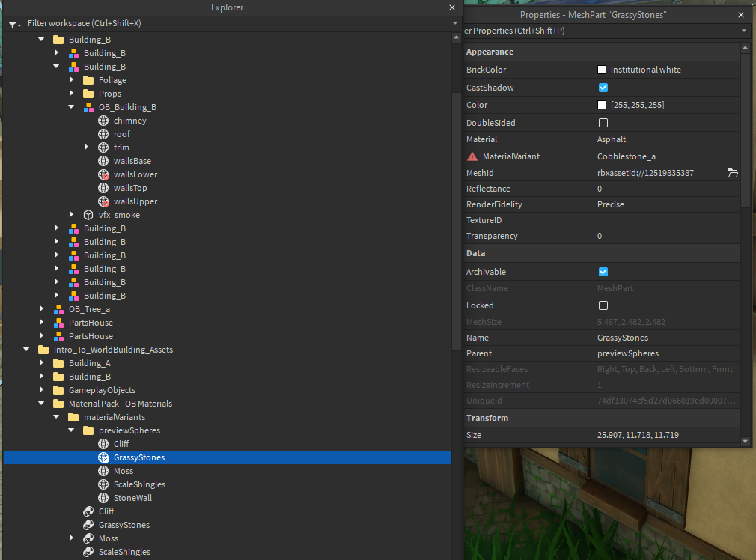The height and width of the screenshot is (560, 756).
Task: Open the MeshId asset picker folder icon
Action: (731, 173)
